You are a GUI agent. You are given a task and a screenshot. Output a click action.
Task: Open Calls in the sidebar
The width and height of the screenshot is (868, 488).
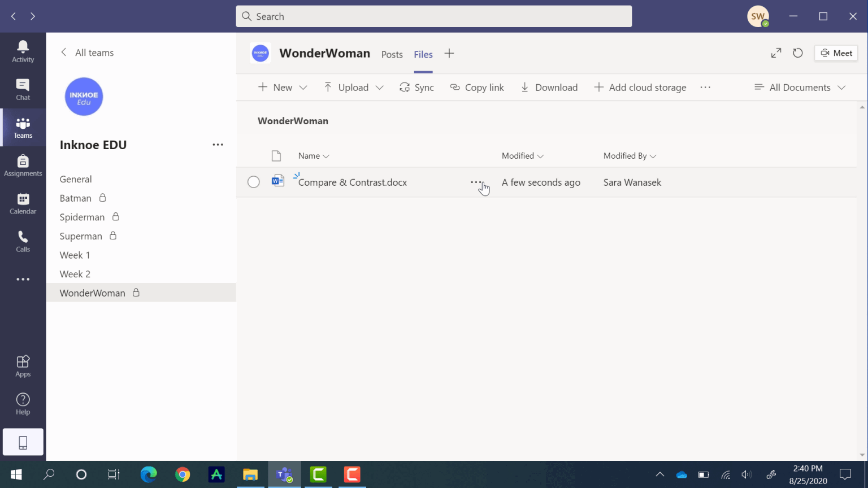23,241
